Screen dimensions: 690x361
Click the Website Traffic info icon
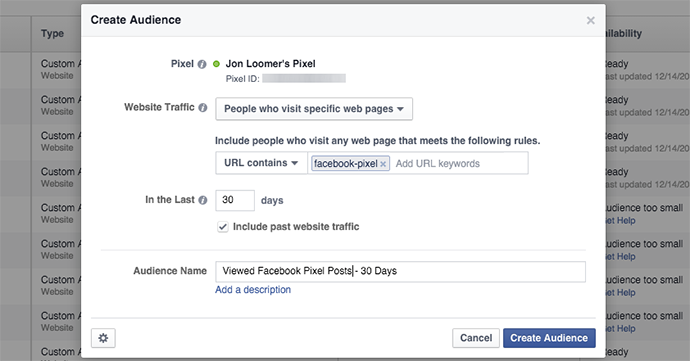[x=203, y=107]
